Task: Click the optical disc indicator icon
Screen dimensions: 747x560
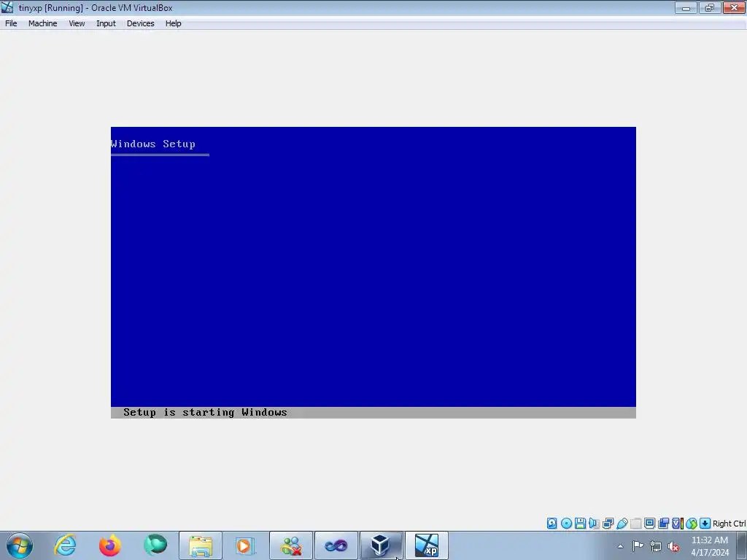Action: (566, 524)
